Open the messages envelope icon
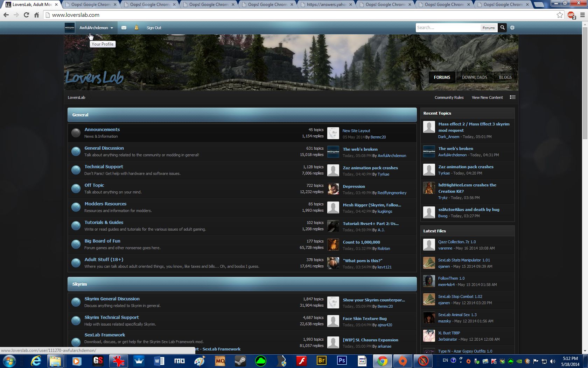Image resolution: width=588 pixels, height=368 pixels. [124, 28]
